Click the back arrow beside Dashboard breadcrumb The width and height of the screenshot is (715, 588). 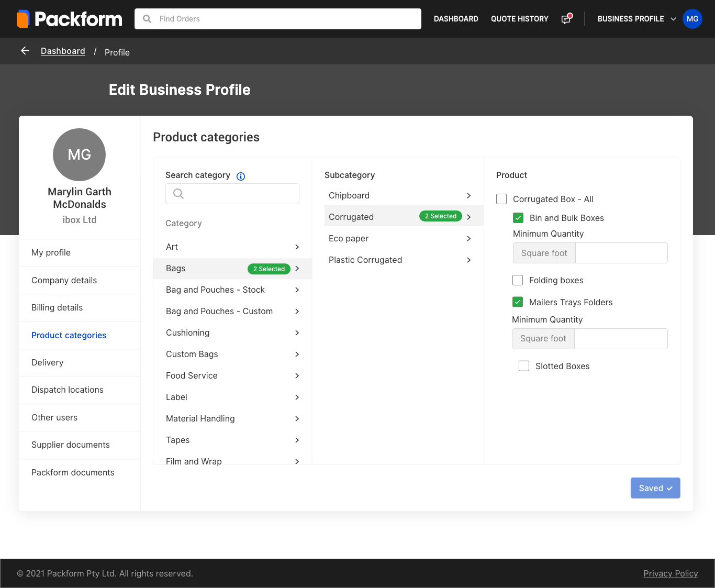(x=25, y=51)
